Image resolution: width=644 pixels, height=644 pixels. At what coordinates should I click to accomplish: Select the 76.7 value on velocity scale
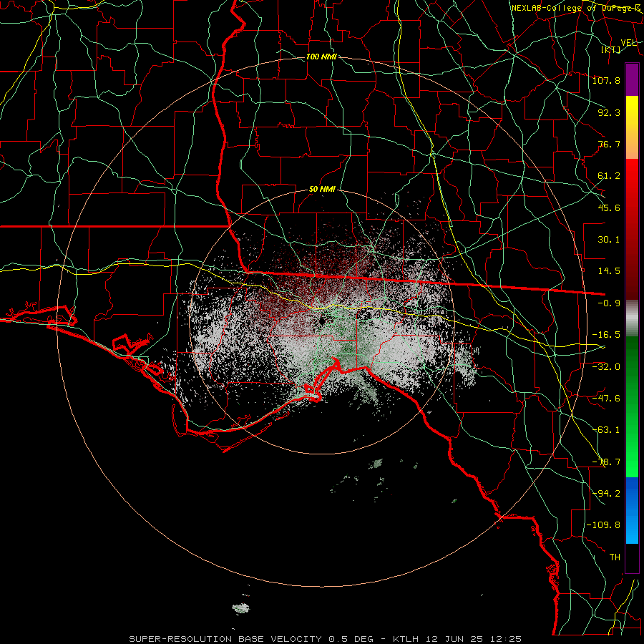click(x=609, y=144)
